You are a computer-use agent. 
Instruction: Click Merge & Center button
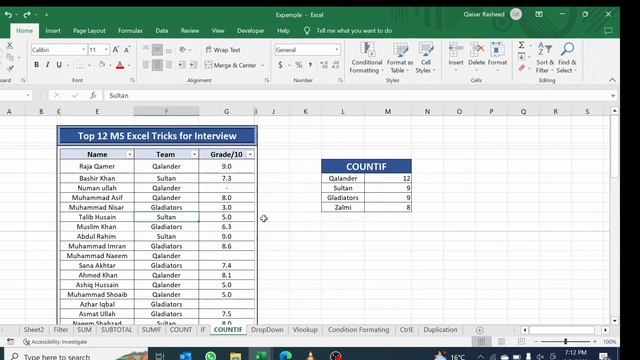231,65
